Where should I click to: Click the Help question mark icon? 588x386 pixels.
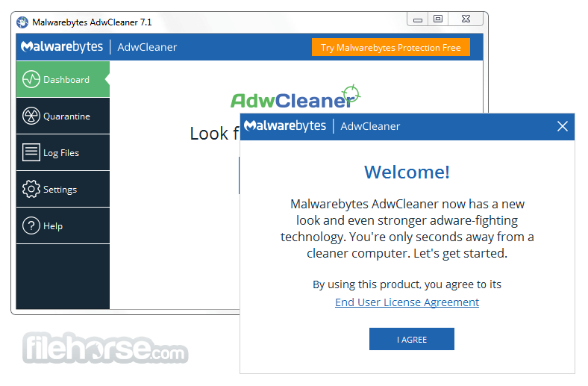(31, 225)
